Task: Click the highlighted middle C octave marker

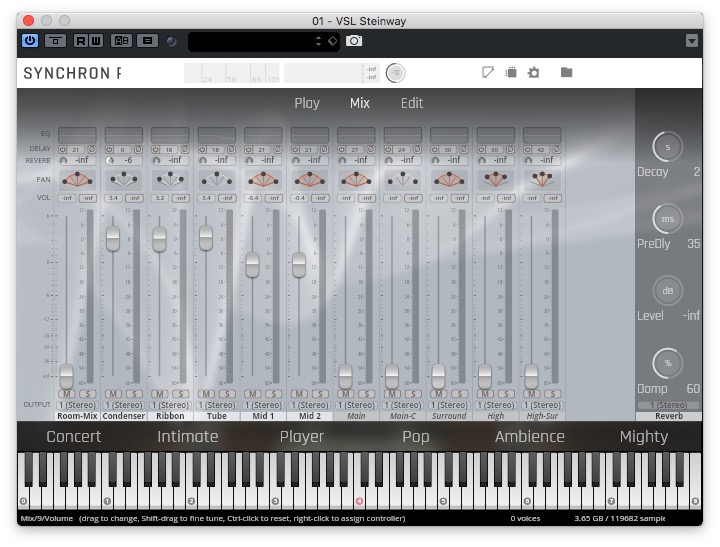Action: (359, 501)
